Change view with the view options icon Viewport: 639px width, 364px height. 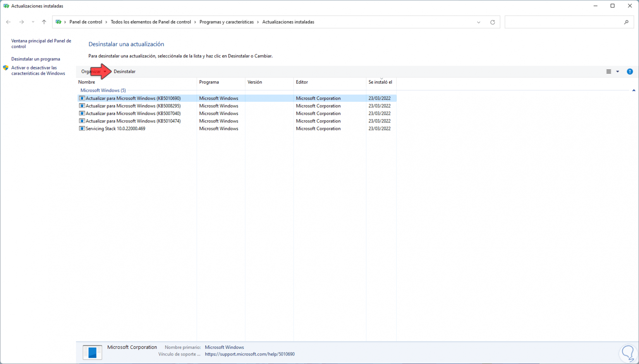[x=609, y=72]
